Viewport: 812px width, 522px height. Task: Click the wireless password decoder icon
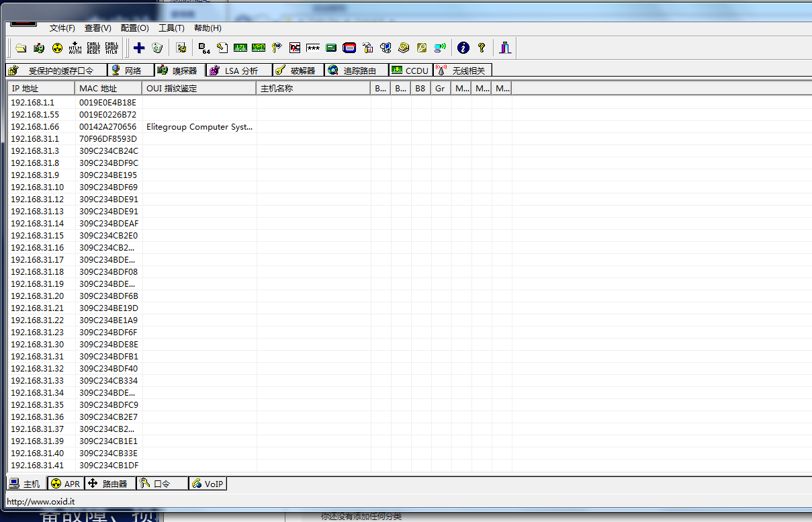click(x=440, y=48)
